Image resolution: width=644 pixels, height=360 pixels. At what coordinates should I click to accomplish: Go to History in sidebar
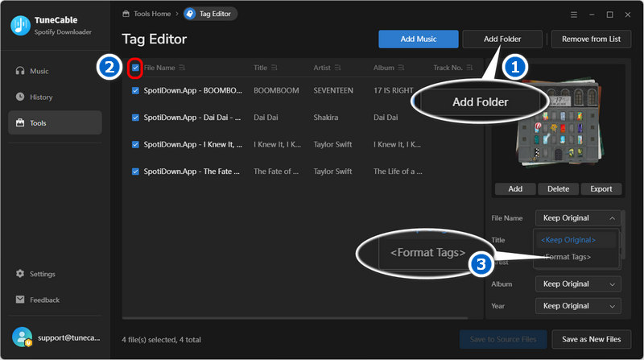[x=55, y=97]
